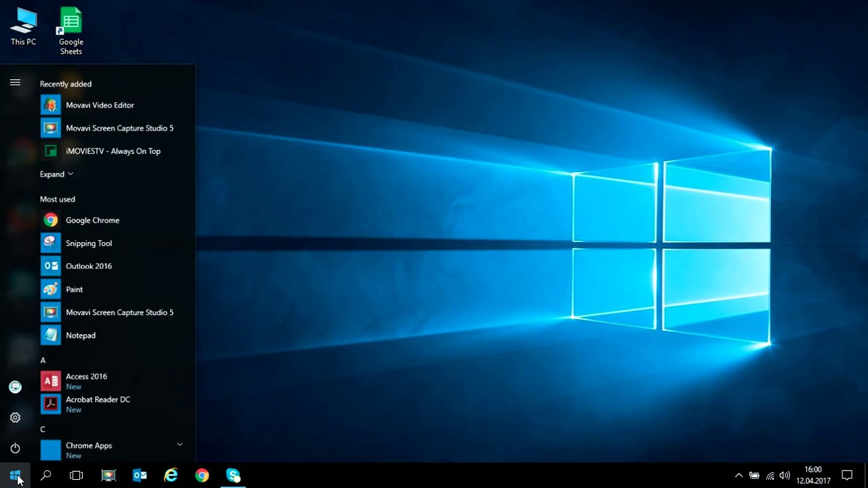Open Action Center notifications
Screen dimensions: 868x488
click(x=847, y=475)
